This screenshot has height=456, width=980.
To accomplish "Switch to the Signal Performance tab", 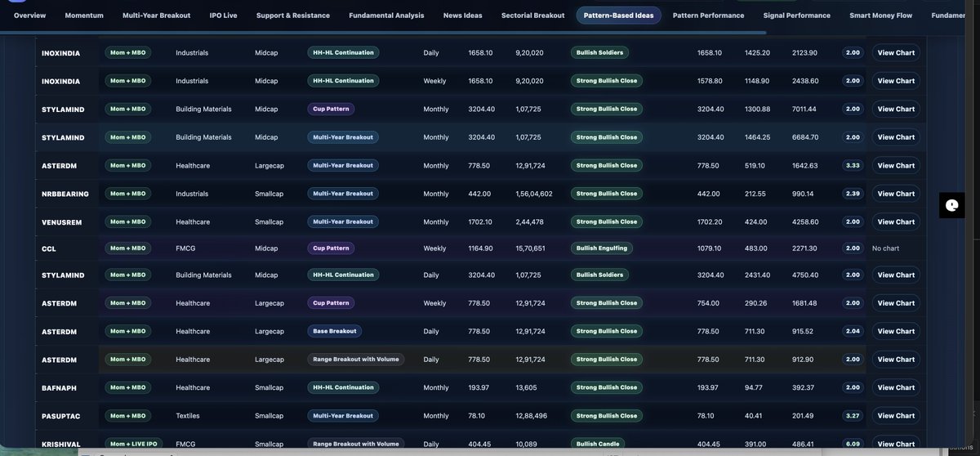I will pos(797,16).
